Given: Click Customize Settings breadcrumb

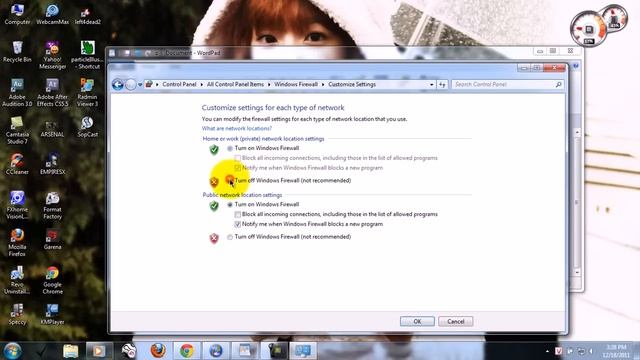Looking at the screenshot, I should [x=352, y=84].
